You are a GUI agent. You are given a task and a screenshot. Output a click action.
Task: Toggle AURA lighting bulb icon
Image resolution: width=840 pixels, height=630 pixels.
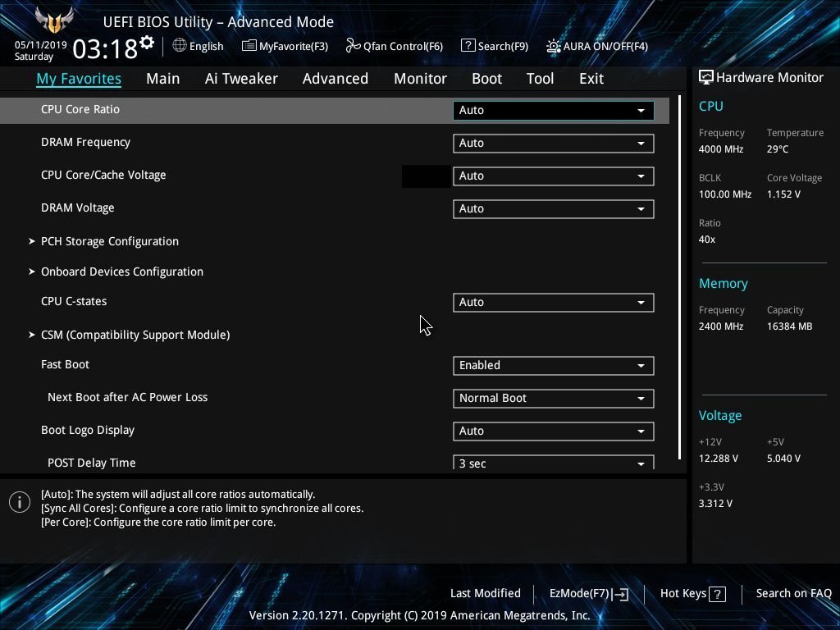coord(554,46)
